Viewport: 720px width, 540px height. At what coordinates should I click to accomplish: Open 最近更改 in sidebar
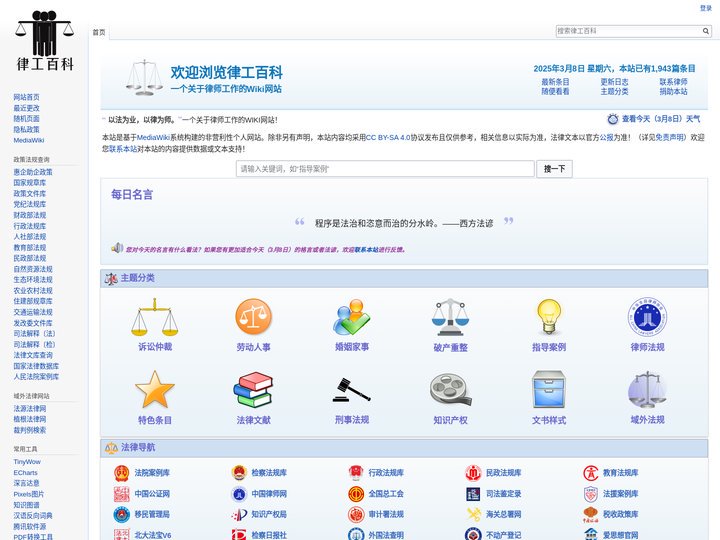point(26,108)
